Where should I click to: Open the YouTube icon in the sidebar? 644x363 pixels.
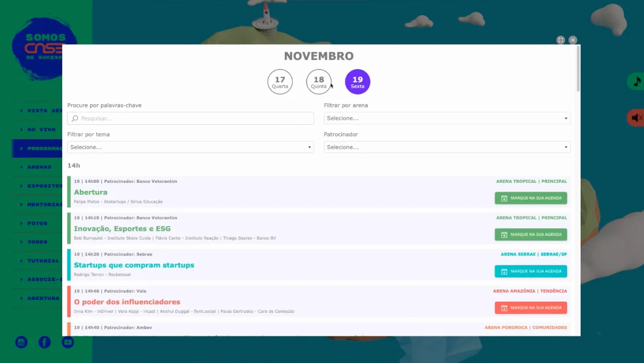pyautogui.click(x=68, y=342)
